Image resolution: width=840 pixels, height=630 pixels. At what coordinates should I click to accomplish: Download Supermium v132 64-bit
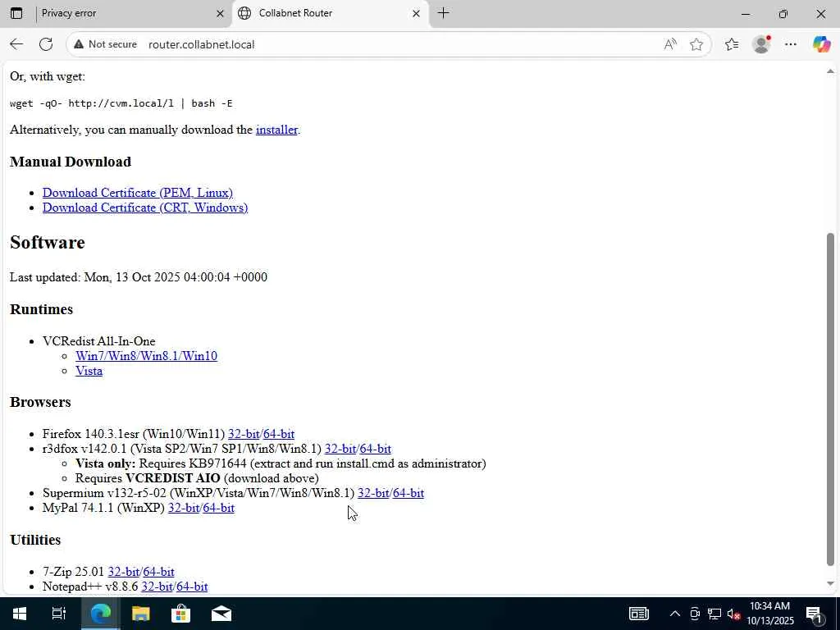click(409, 493)
